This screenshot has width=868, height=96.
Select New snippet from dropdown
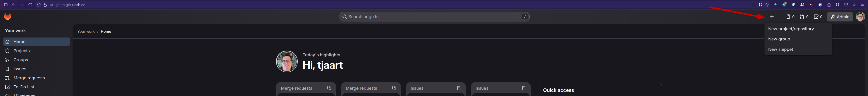point(780,49)
